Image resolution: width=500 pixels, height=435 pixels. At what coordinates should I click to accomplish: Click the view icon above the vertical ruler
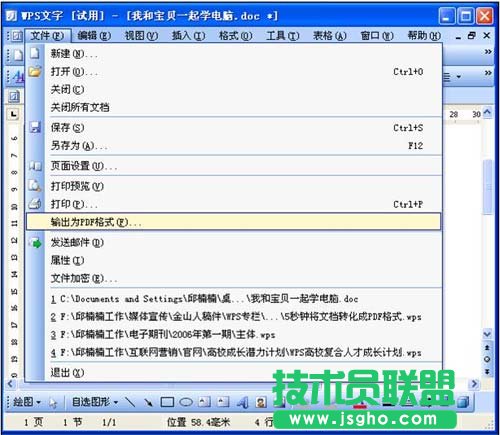tap(14, 97)
